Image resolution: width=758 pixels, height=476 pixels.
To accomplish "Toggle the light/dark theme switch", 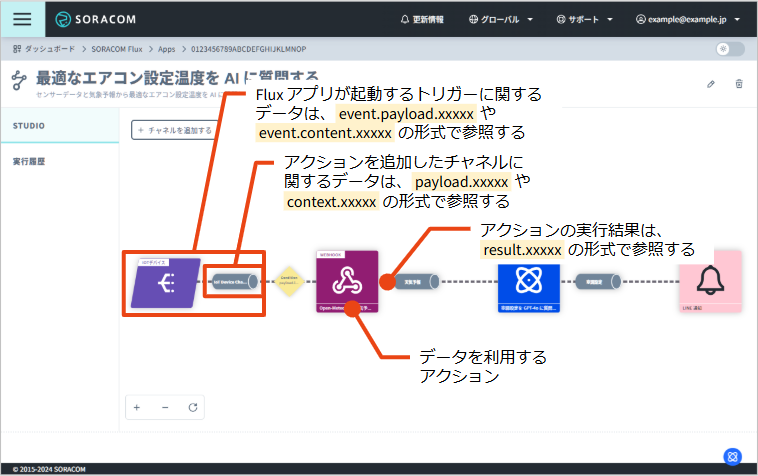I will pyautogui.click(x=730, y=49).
